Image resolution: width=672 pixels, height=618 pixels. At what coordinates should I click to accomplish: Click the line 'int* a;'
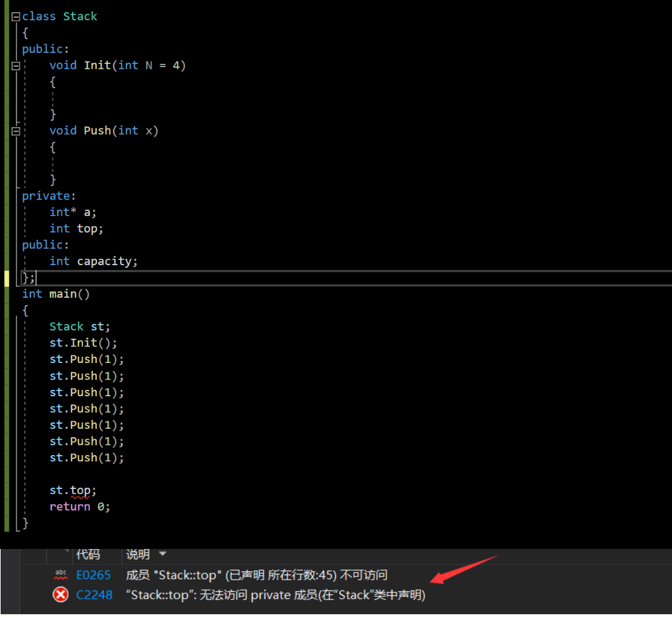(73, 212)
